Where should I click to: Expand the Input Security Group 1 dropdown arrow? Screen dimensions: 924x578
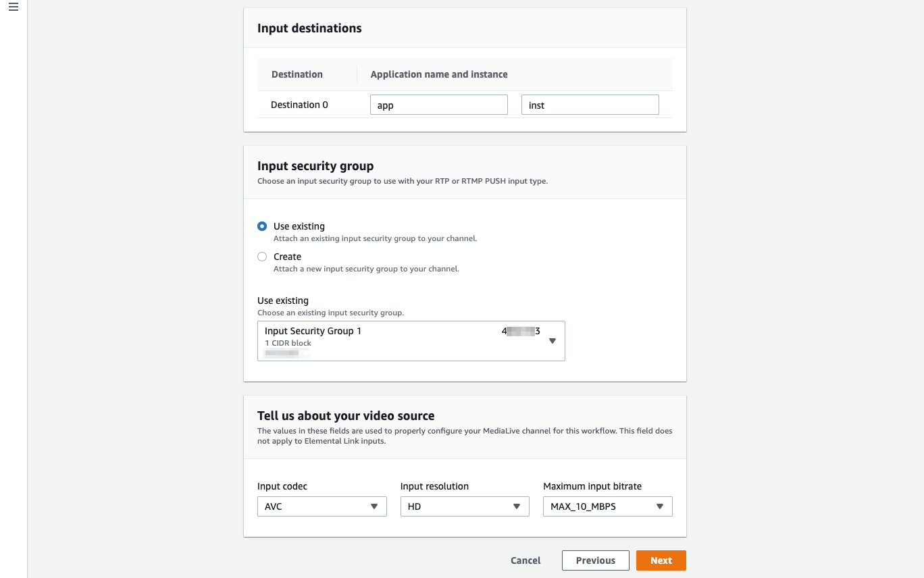coord(552,341)
